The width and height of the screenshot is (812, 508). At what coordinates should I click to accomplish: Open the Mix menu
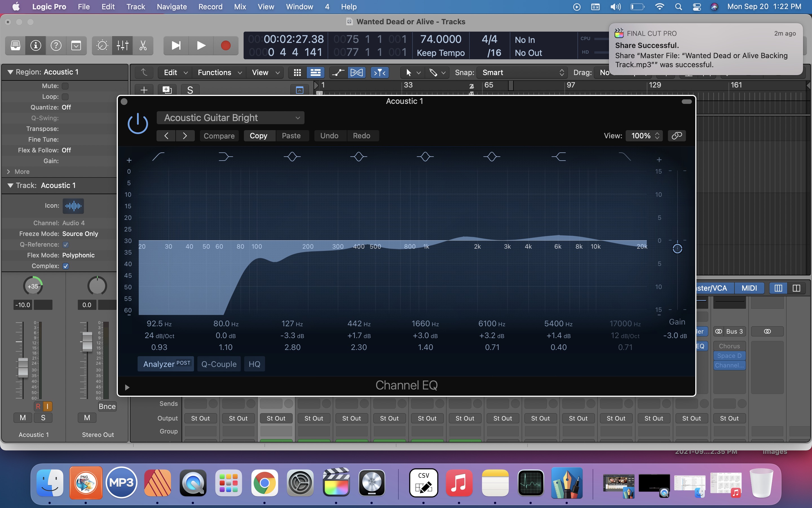pyautogui.click(x=240, y=7)
